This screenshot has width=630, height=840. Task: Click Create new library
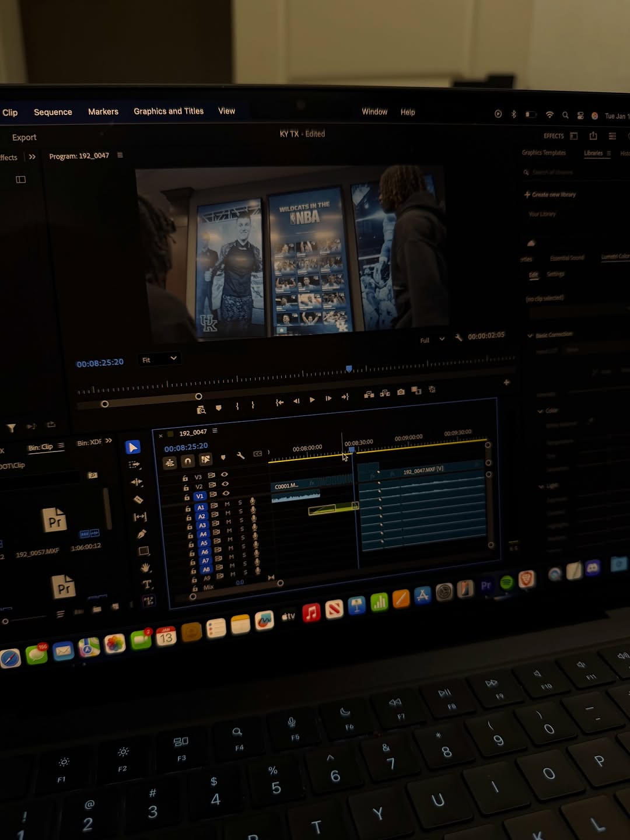550,195
